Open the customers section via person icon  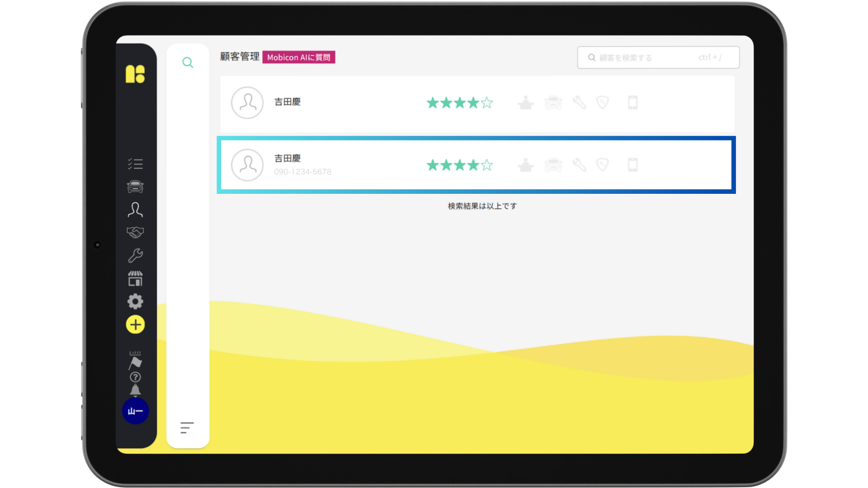pyautogui.click(x=135, y=210)
